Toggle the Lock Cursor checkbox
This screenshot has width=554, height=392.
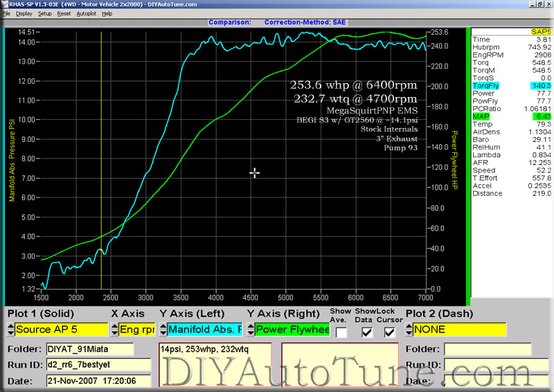389,332
